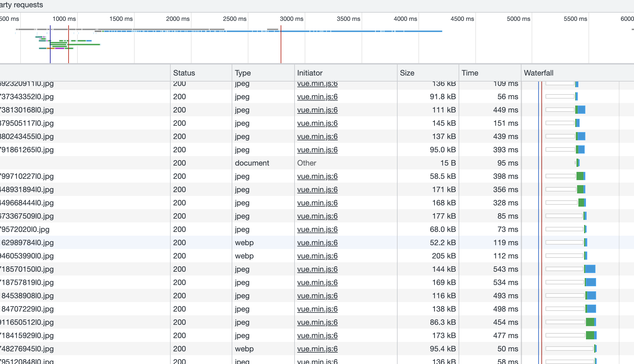Open initiator link in 62989784l0.jpg row
The height and width of the screenshot is (364, 634).
(317, 243)
